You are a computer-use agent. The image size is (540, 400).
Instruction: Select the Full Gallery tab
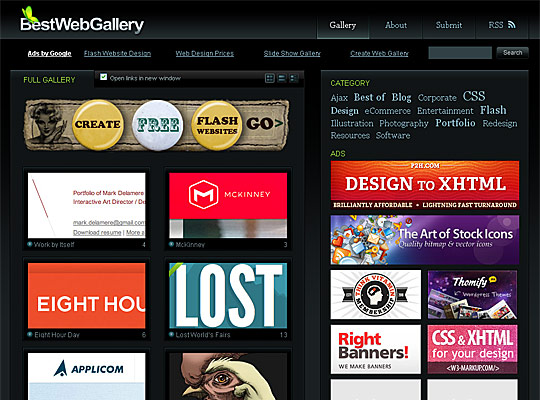point(49,80)
